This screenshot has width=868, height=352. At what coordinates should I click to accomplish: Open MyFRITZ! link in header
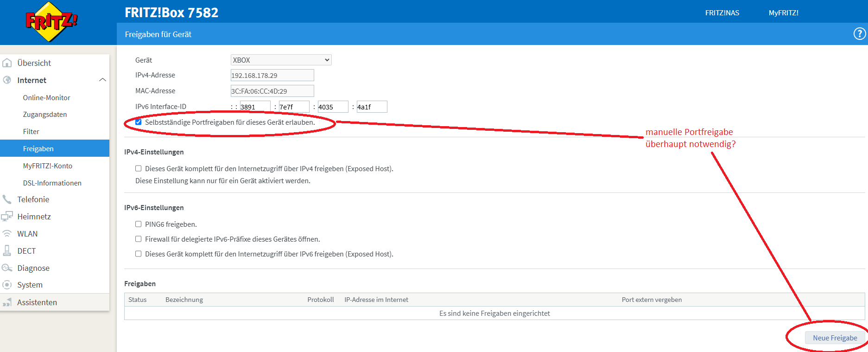coord(784,13)
